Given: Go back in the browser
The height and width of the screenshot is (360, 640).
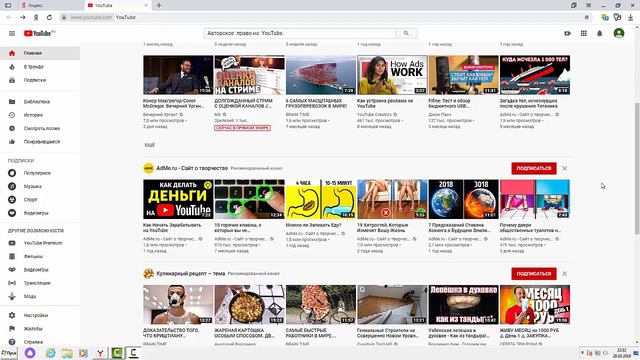Looking at the screenshot, I should coord(9,18).
